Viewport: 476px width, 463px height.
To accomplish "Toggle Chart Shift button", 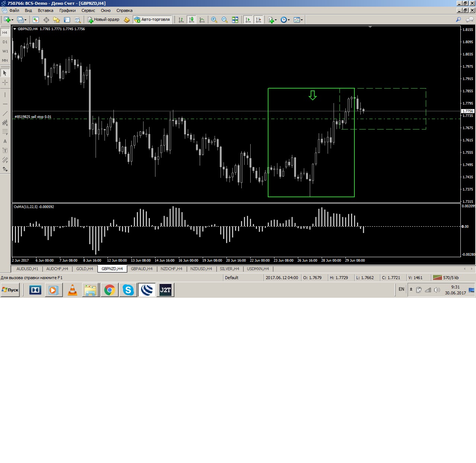I will coord(258,20).
